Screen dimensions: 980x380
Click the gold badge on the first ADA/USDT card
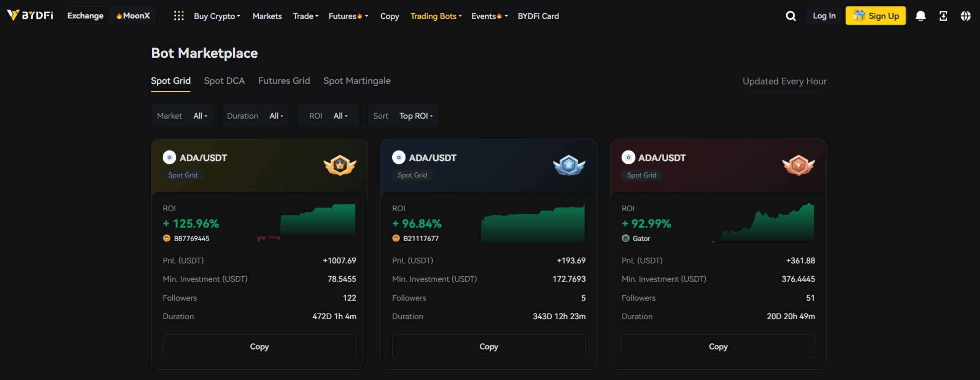[340, 165]
